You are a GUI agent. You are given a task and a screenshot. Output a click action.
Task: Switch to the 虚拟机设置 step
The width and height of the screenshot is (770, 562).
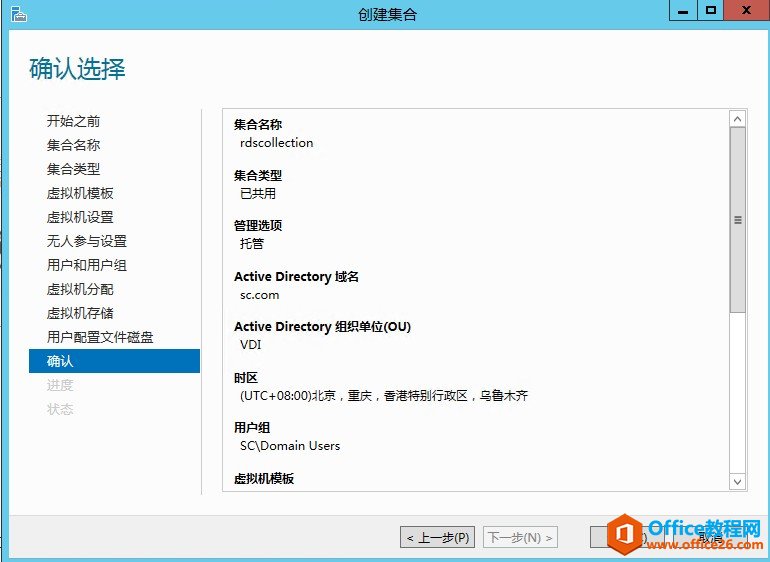[x=80, y=217]
